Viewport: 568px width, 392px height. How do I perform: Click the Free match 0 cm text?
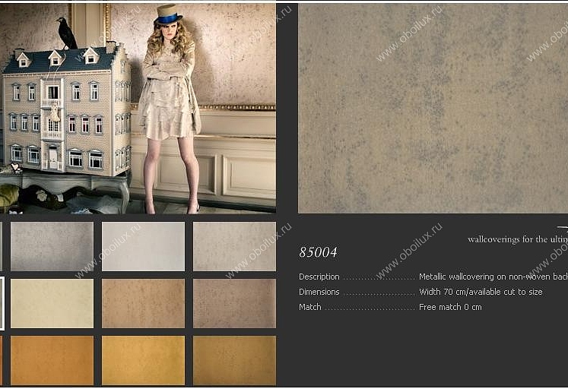point(450,307)
